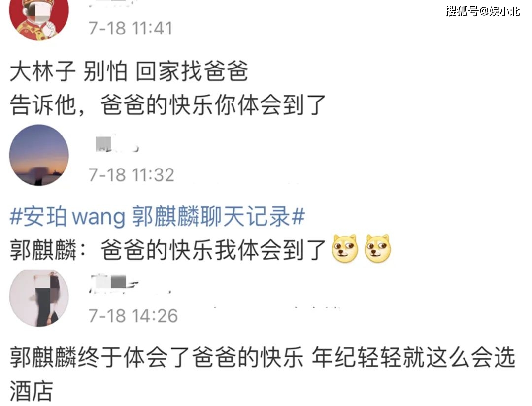Click the 7-18 11:32 timestamp
The image size is (532, 406).
(x=132, y=175)
